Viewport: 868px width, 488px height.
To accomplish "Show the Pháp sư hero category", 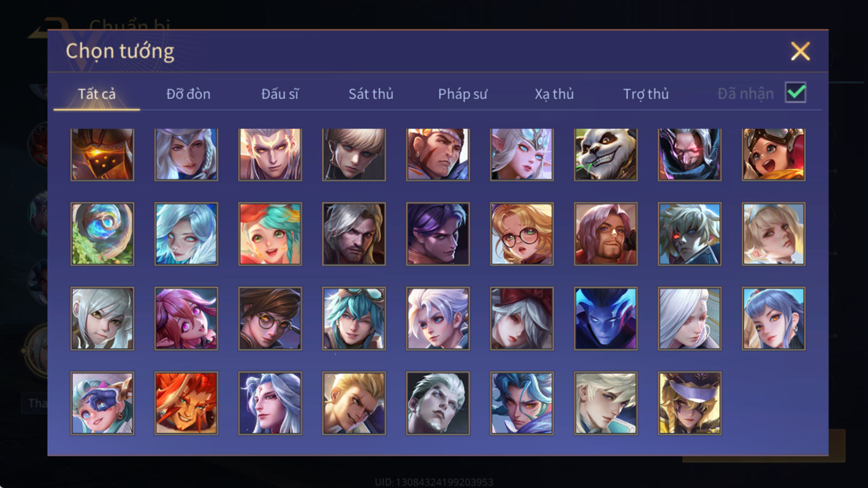I will pos(462,94).
